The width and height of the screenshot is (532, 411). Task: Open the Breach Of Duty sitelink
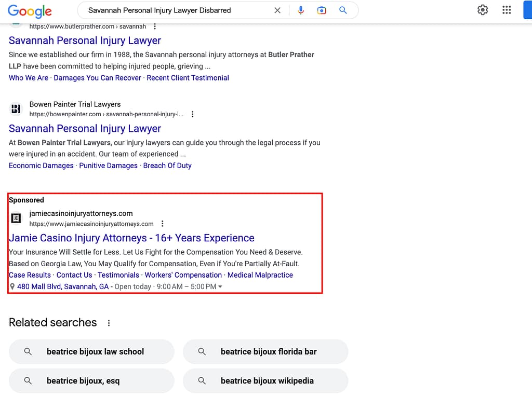167,166
